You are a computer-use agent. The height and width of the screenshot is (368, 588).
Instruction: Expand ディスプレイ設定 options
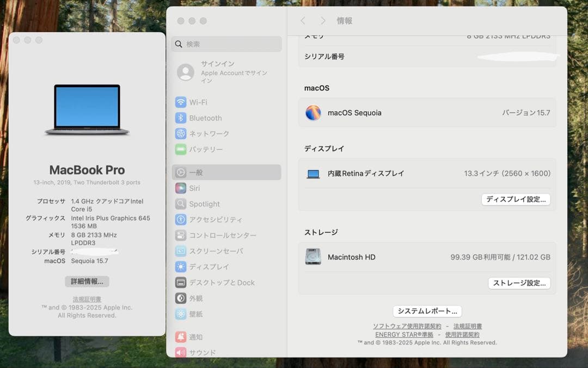tap(516, 200)
